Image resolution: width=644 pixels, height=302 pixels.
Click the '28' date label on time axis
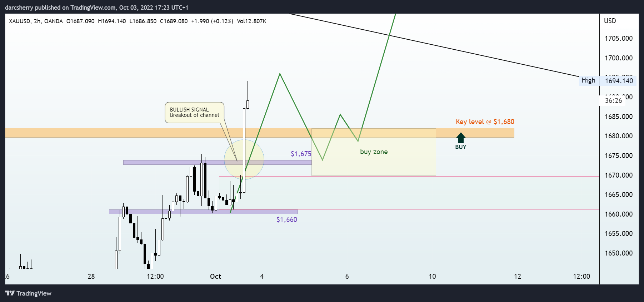tap(91, 276)
